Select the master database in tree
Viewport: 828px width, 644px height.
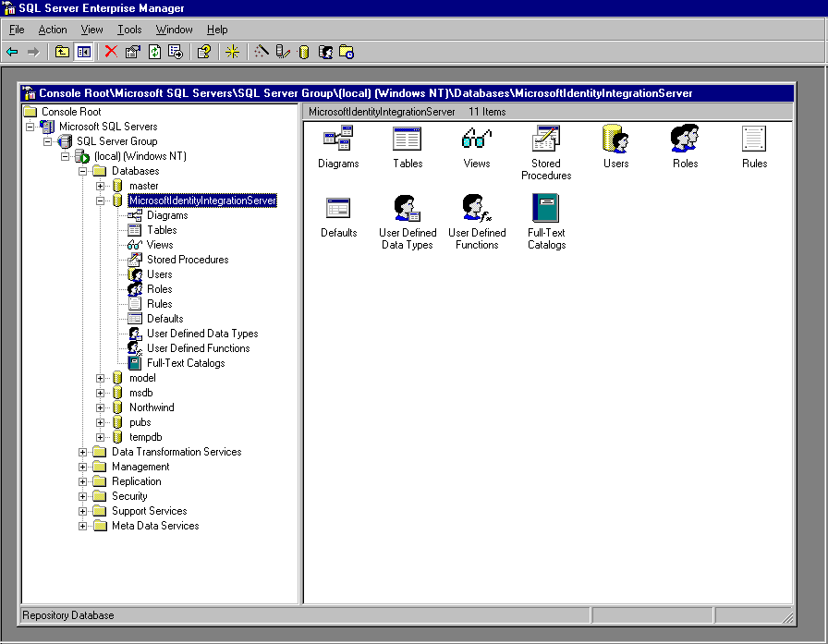[x=143, y=186]
